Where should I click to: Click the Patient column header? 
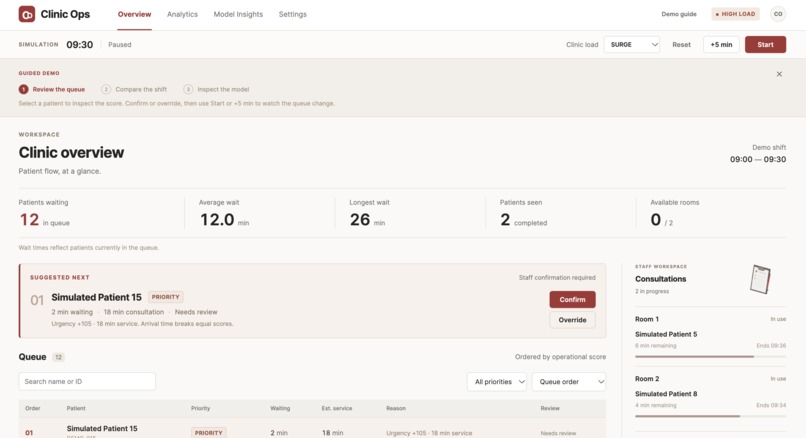[76, 408]
